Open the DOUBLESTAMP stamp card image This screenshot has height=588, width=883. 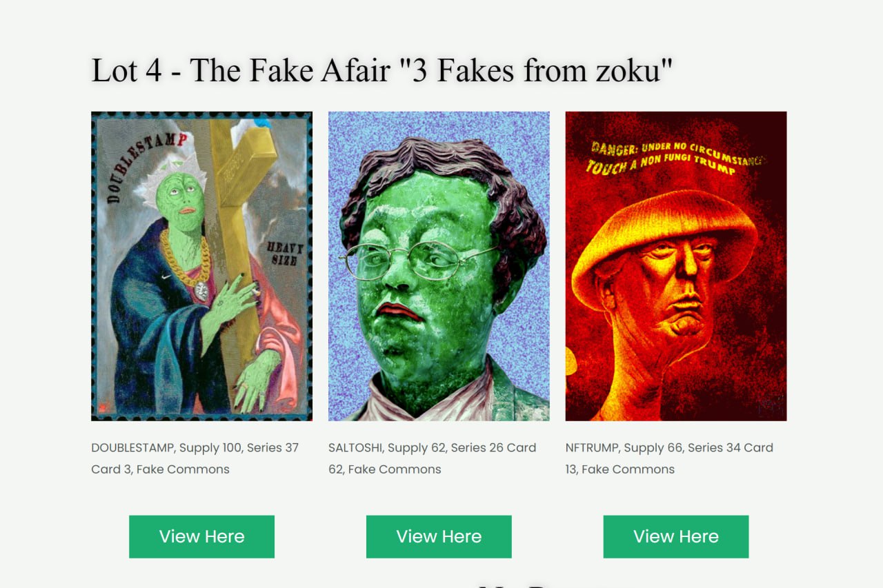pyautogui.click(x=201, y=266)
